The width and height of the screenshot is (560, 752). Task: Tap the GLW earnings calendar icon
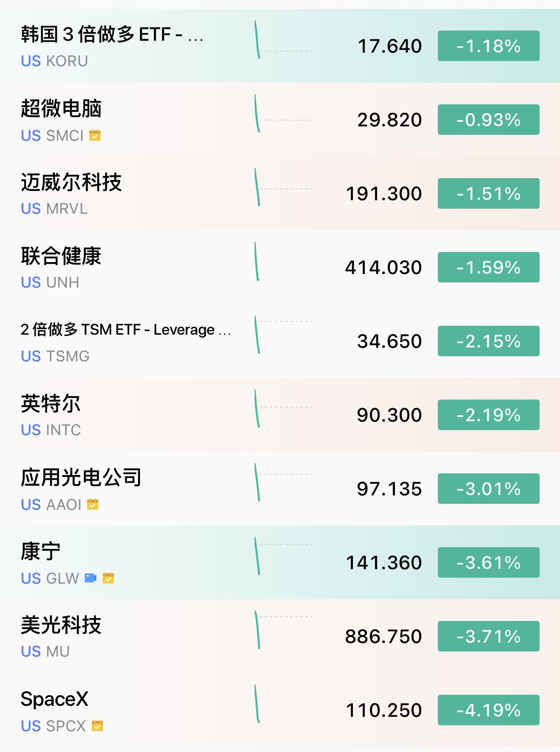[x=109, y=578]
